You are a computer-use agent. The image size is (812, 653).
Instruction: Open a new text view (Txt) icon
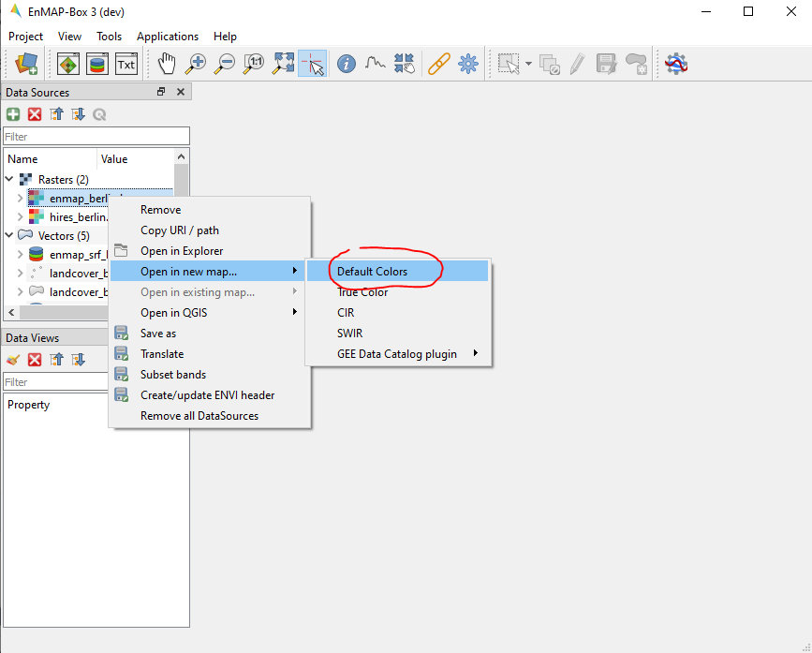coord(126,64)
